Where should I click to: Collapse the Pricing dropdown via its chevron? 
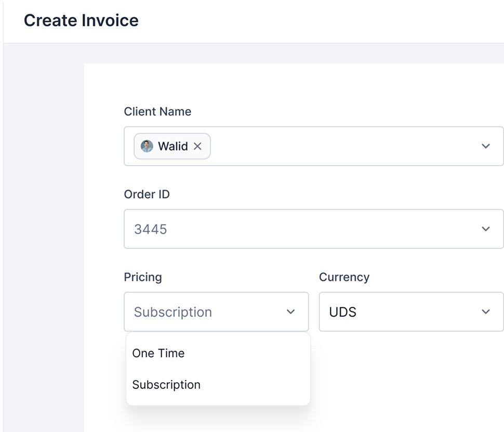[290, 312]
